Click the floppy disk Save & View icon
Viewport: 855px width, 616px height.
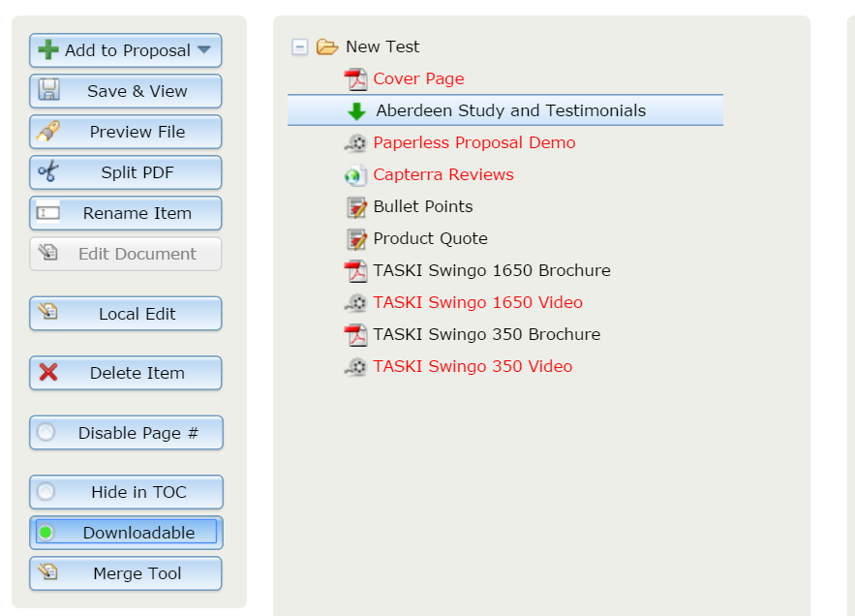[x=48, y=90]
